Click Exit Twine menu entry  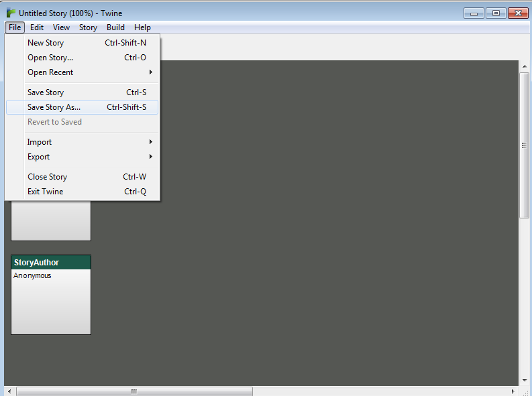pyautogui.click(x=45, y=192)
